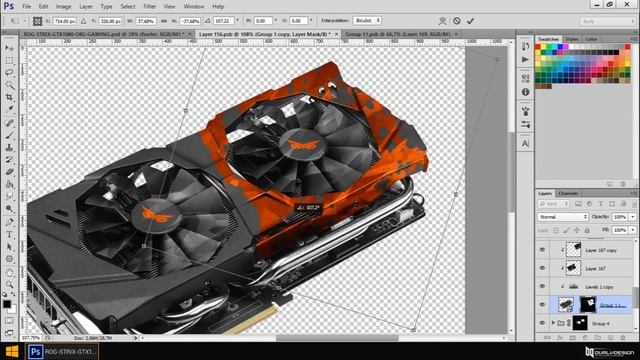Select the Clone Stamp tool

9,147
